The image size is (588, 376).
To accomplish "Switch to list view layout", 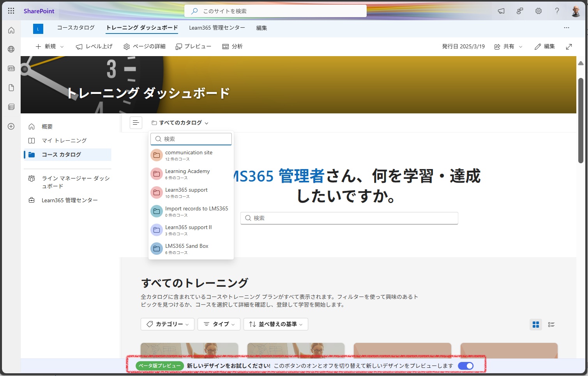I will pyautogui.click(x=551, y=324).
